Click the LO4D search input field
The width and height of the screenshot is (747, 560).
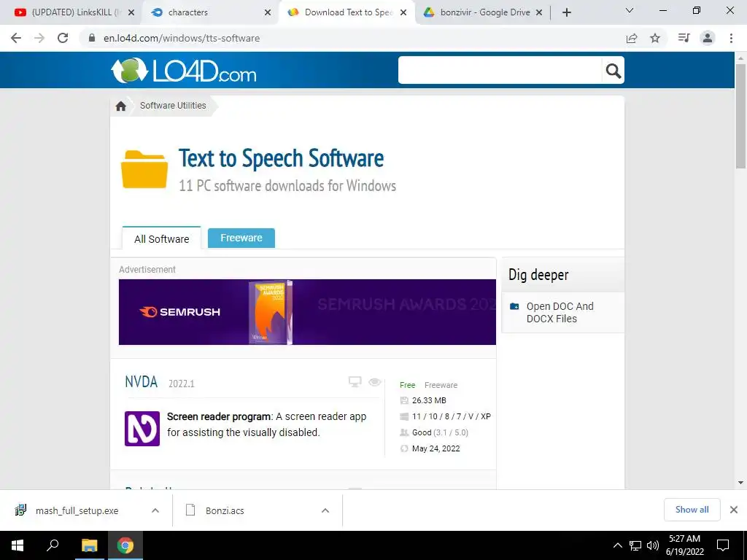tap(500, 71)
